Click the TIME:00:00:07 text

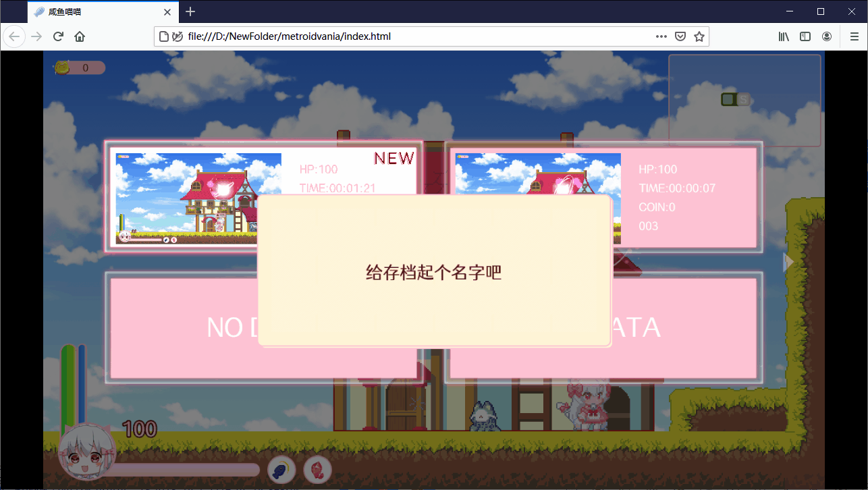click(678, 188)
